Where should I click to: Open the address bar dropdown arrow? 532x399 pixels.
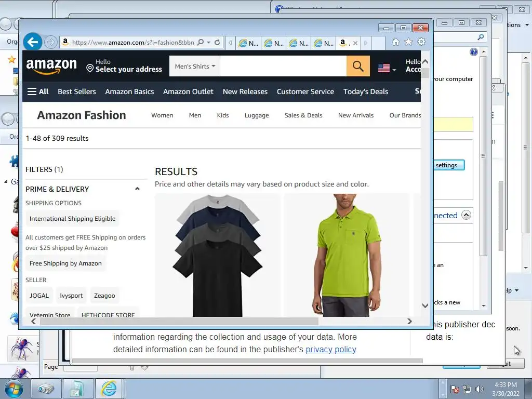click(209, 43)
